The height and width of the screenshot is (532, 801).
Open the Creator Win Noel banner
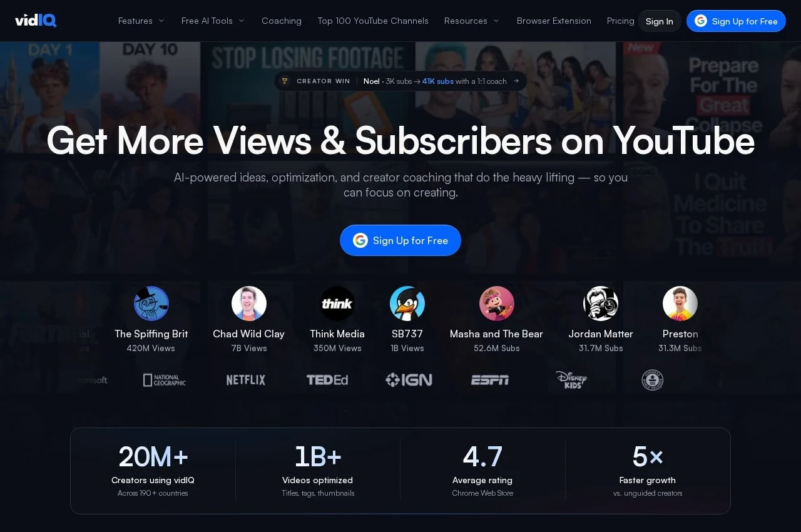click(x=400, y=81)
